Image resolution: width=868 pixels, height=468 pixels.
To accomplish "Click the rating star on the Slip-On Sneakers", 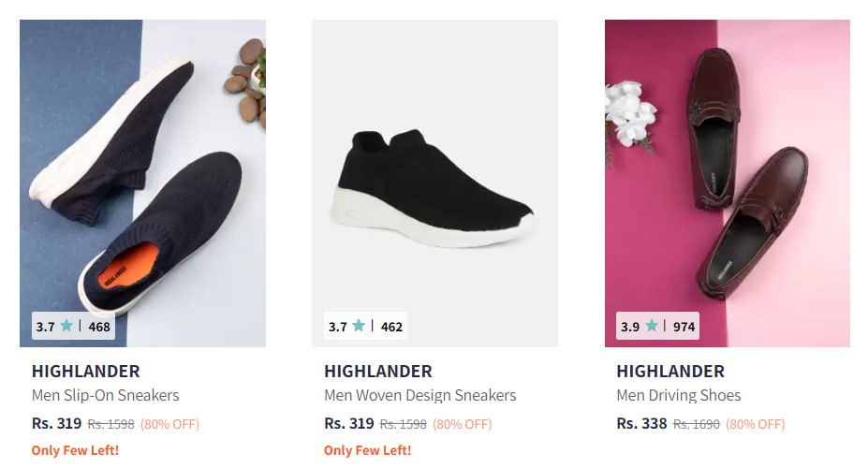I will click(66, 327).
